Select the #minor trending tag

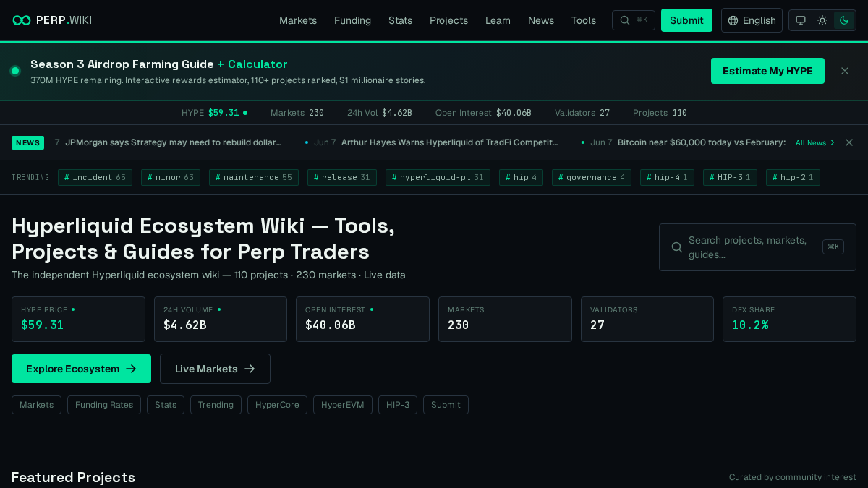171,177
